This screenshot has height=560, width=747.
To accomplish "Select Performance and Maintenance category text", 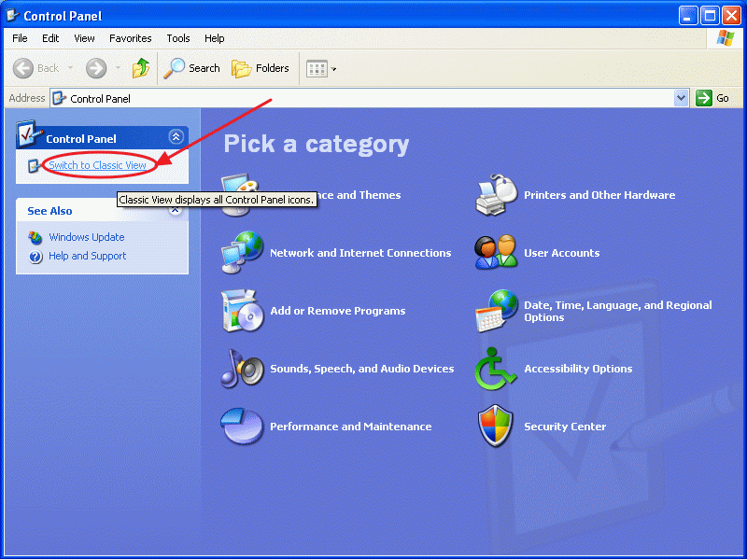I will click(351, 427).
